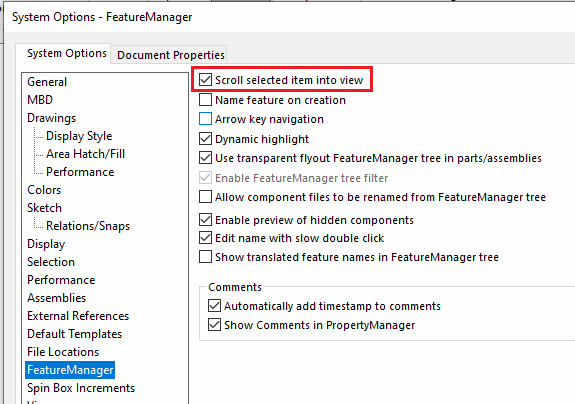Enable Show translated feature names option
Viewport: 575px width, 404px height.
[x=205, y=257]
